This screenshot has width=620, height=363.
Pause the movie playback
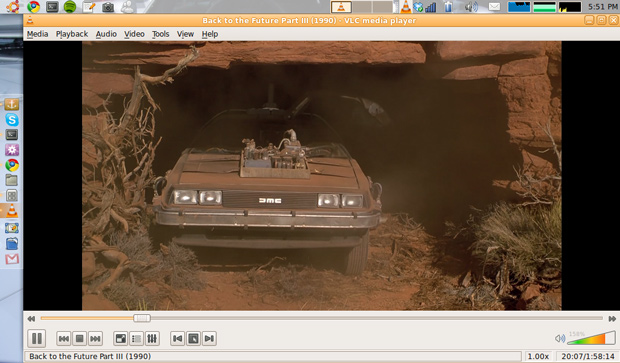pyautogui.click(x=37, y=338)
